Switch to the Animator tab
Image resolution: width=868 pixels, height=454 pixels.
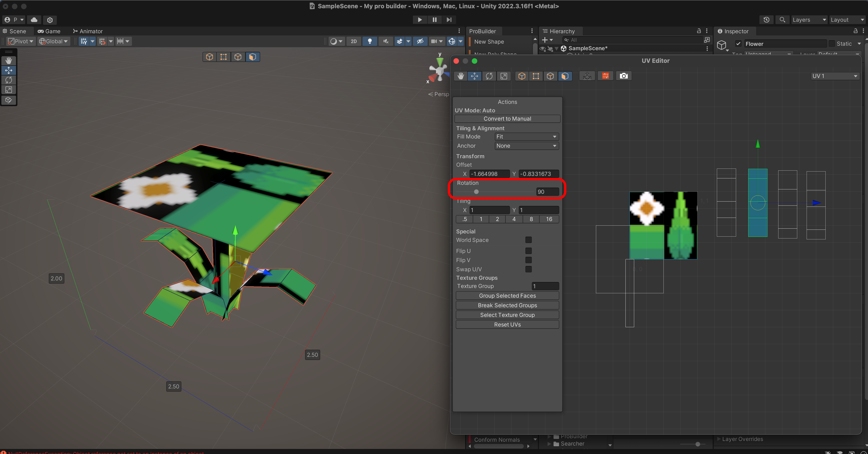point(88,31)
